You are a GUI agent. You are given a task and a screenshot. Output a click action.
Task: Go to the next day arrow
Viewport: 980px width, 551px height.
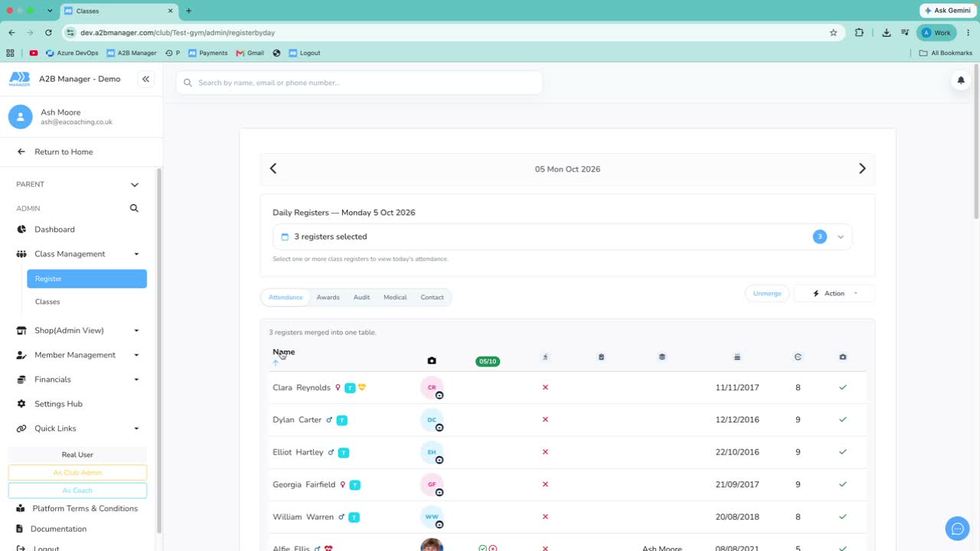tap(862, 168)
